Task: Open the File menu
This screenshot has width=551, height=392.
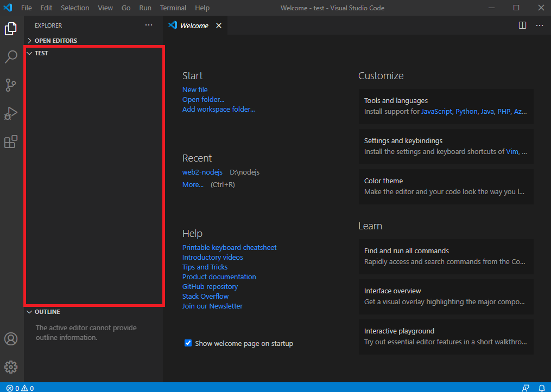Action: pos(27,8)
